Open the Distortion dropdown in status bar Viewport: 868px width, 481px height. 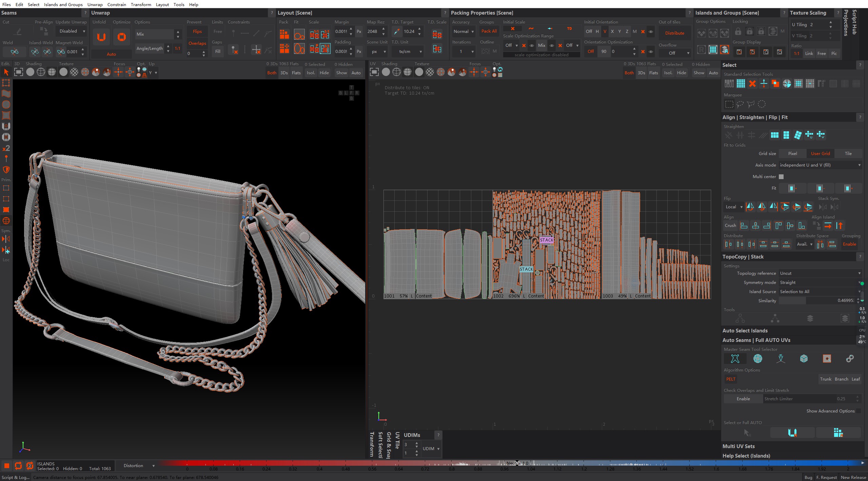click(x=139, y=466)
